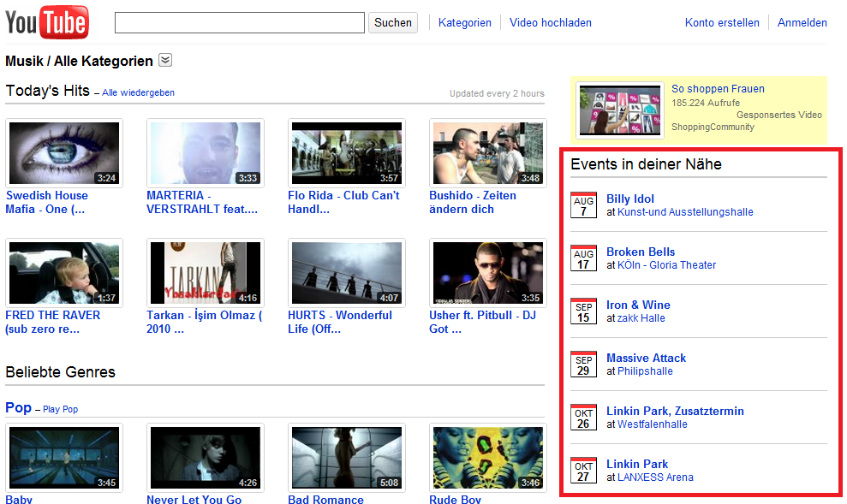This screenshot has height=504, width=847.
Task: Open Konto erstellen link
Action: [722, 22]
